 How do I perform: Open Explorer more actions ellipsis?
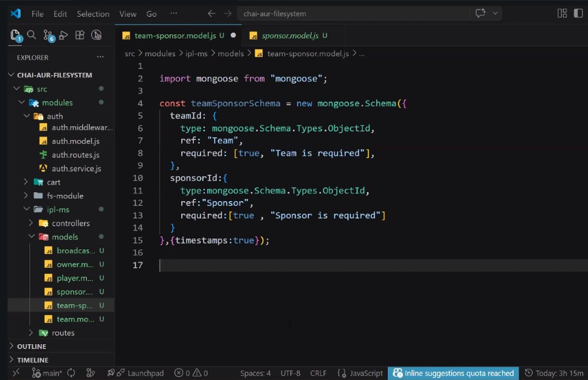tap(100, 57)
